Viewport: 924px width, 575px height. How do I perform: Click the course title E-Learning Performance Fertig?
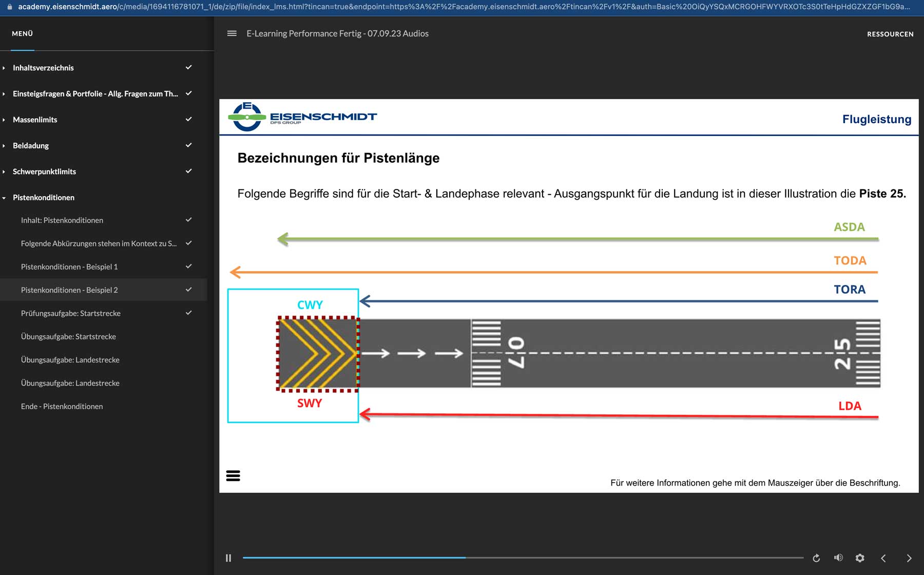tap(337, 33)
